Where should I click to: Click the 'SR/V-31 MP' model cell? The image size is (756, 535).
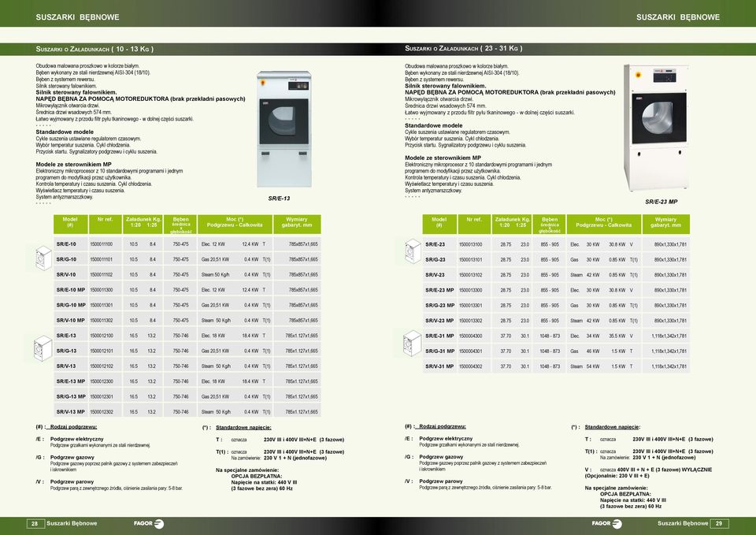pyautogui.click(x=439, y=366)
